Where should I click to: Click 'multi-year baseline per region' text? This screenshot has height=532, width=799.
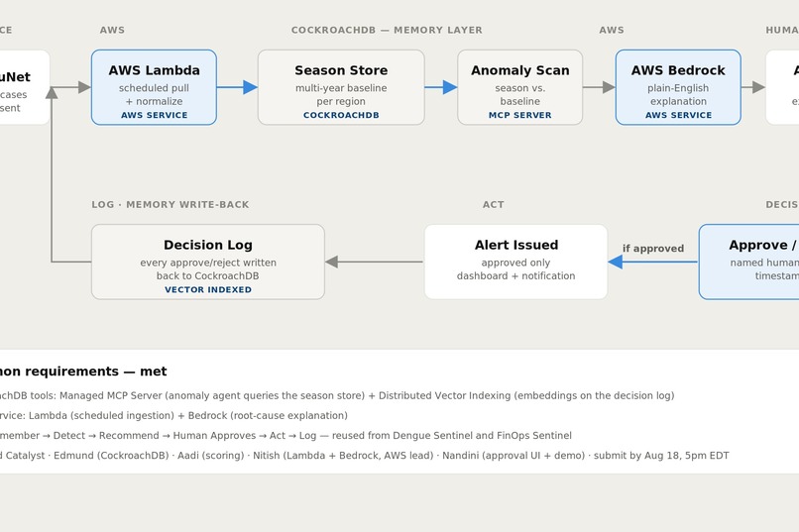tap(341, 95)
